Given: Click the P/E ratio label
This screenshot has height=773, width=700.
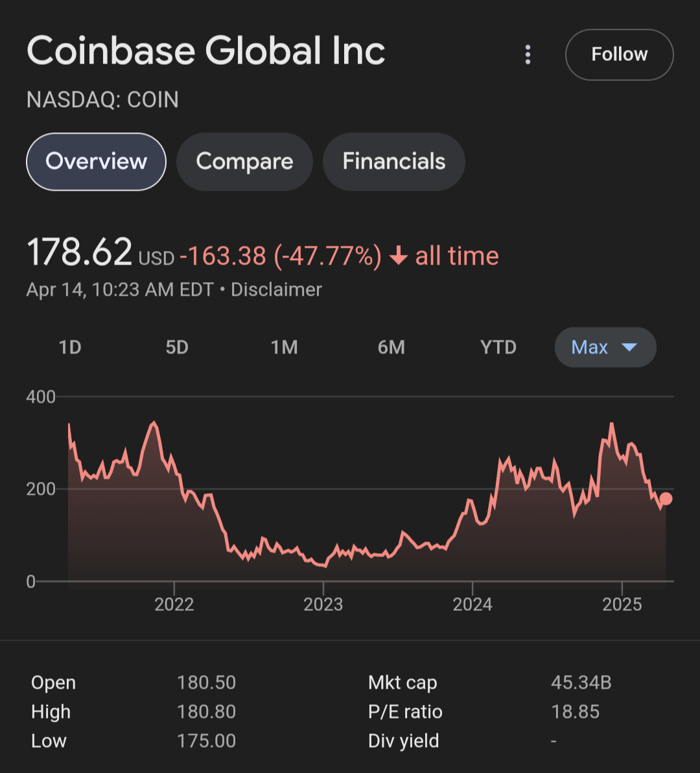Looking at the screenshot, I should (x=405, y=712).
